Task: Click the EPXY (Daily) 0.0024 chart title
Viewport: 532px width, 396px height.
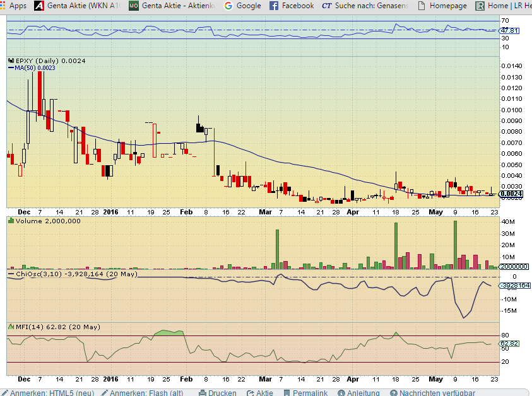Action: click(x=50, y=61)
